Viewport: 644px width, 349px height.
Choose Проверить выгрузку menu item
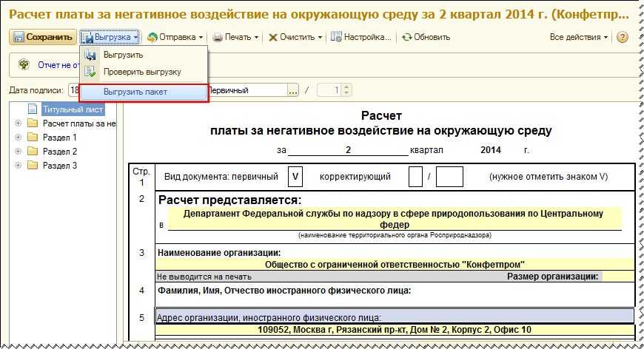(142, 72)
